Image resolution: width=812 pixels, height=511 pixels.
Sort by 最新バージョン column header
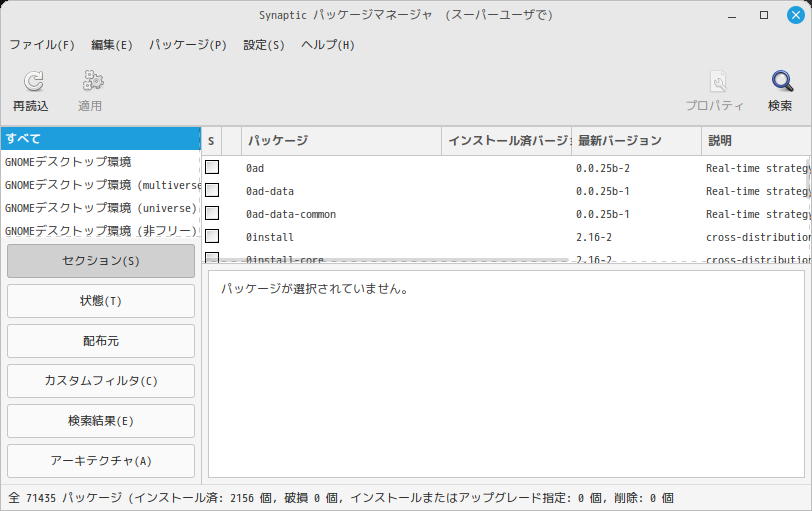(636, 141)
